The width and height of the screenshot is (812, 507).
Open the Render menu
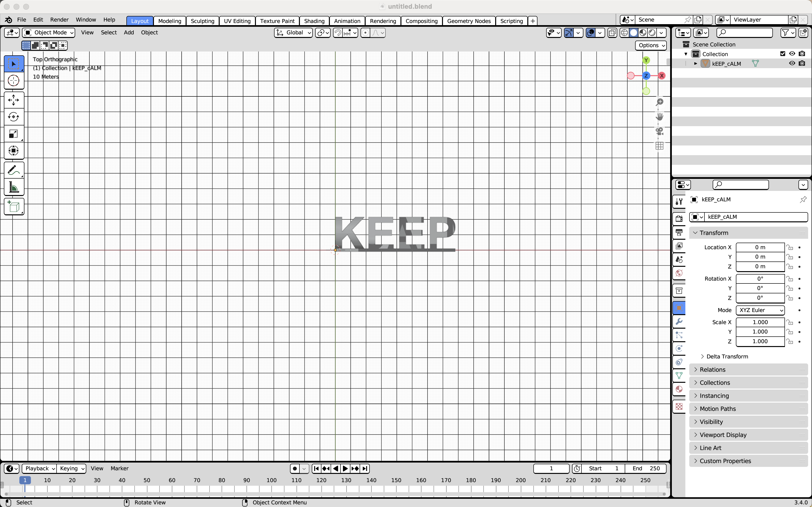[59, 20]
